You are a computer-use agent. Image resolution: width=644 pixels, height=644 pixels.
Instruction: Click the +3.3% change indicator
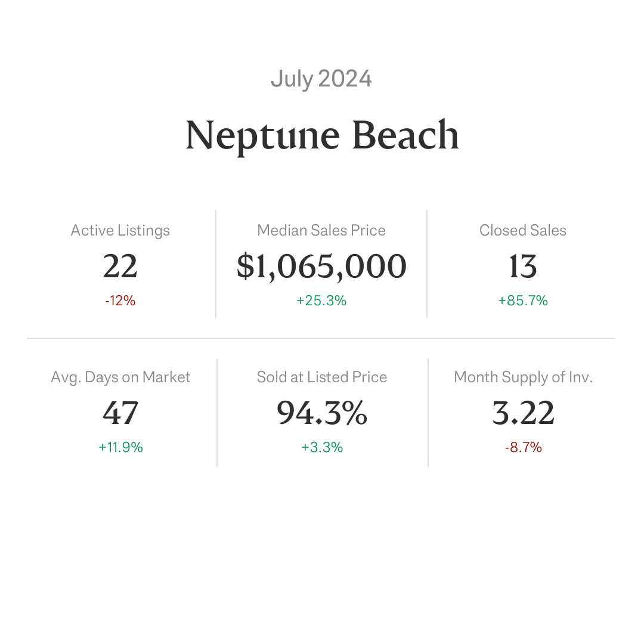[x=322, y=447]
